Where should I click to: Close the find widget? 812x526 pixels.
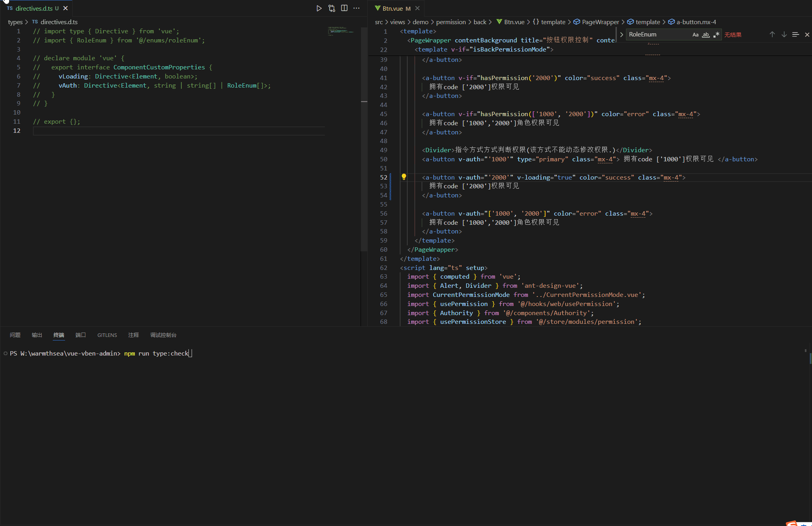point(807,34)
